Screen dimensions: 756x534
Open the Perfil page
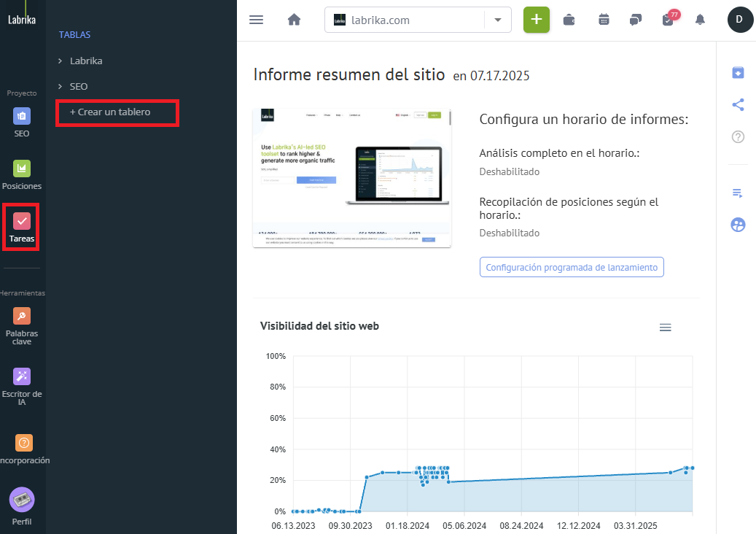pyautogui.click(x=22, y=506)
